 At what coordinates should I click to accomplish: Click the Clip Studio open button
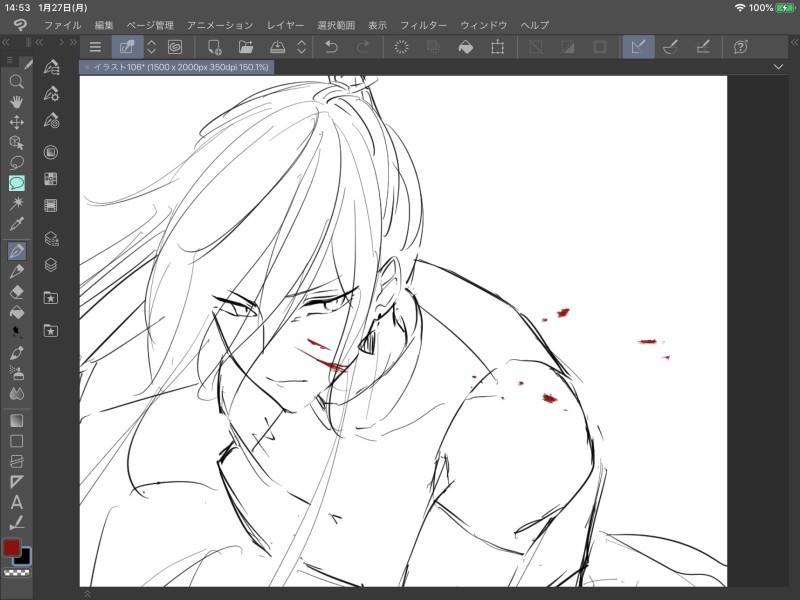pos(127,47)
